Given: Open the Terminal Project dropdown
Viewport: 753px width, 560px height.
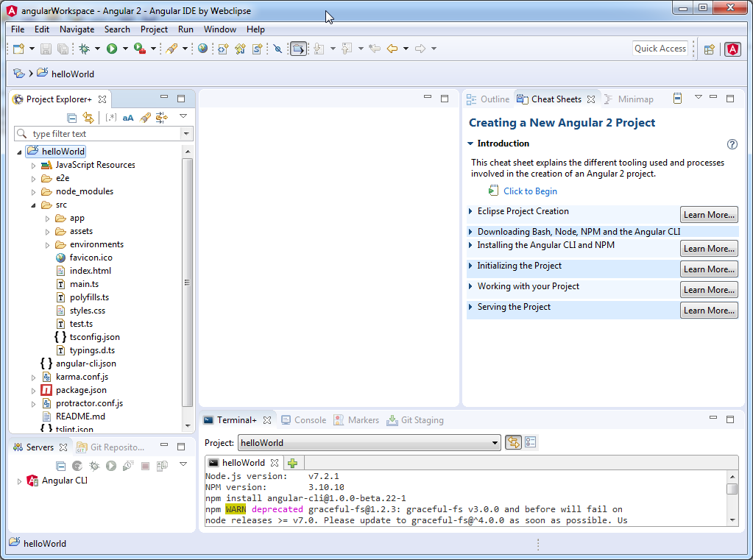Looking at the screenshot, I should 495,443.
